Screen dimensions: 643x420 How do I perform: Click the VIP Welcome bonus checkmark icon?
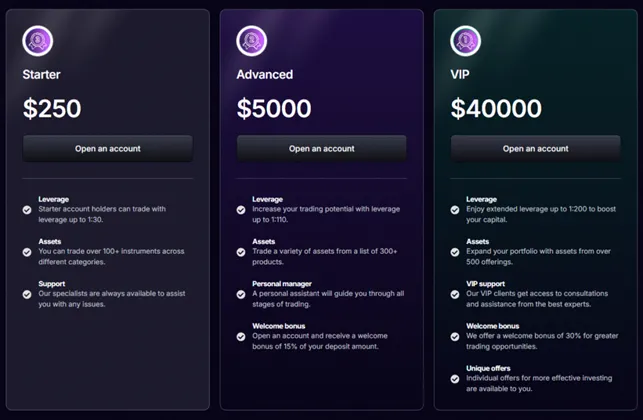[455, 337]
